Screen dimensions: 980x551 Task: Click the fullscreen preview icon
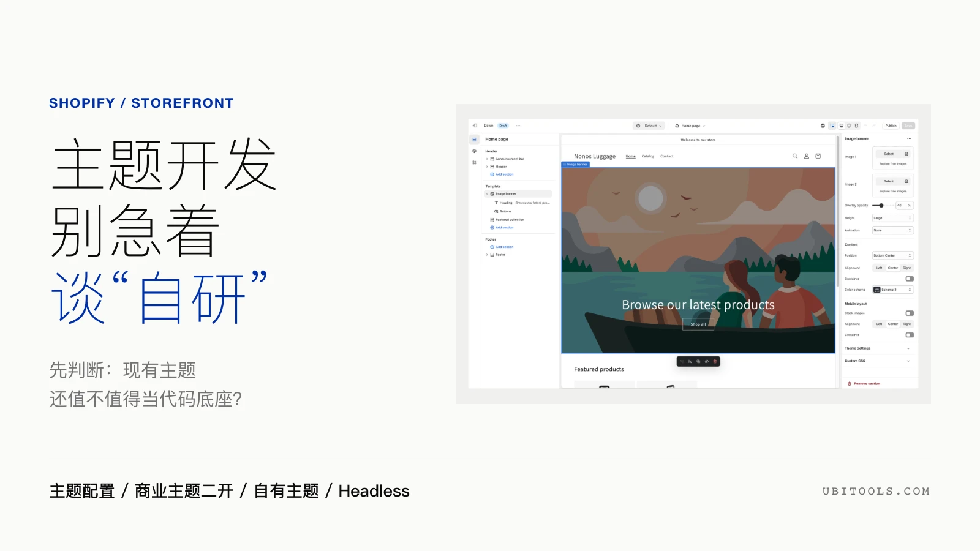point(856,126)
